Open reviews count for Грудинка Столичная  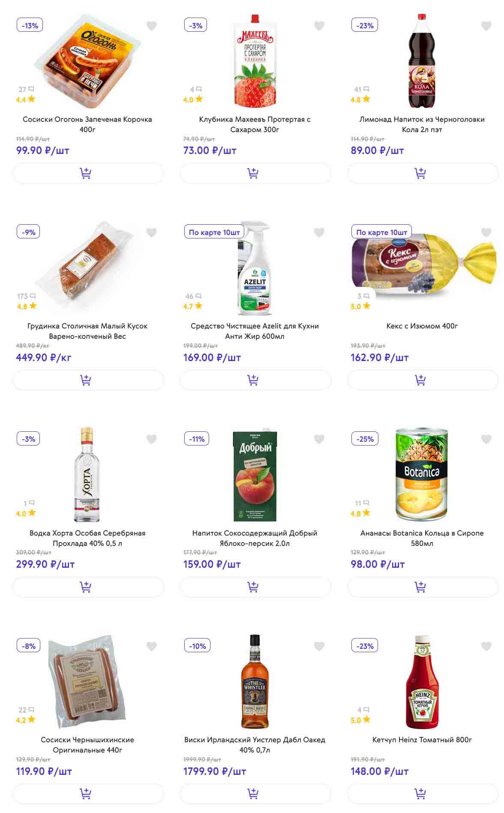pos(26,296)
